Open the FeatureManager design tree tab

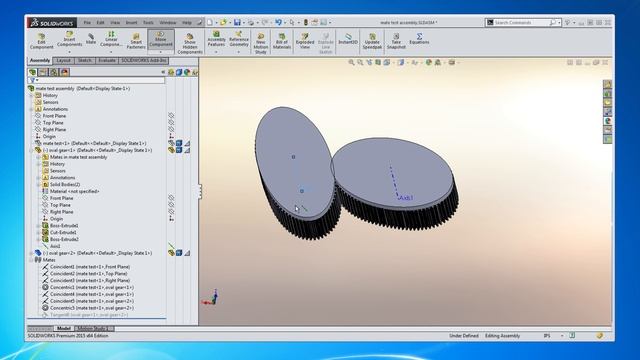tap(32, 72)
